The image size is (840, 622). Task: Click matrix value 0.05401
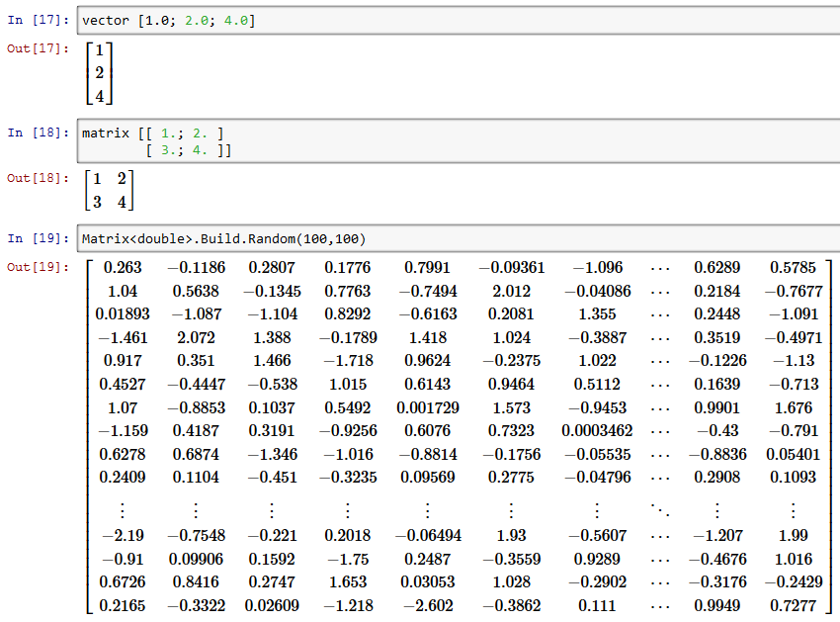[x=793, y=455]
